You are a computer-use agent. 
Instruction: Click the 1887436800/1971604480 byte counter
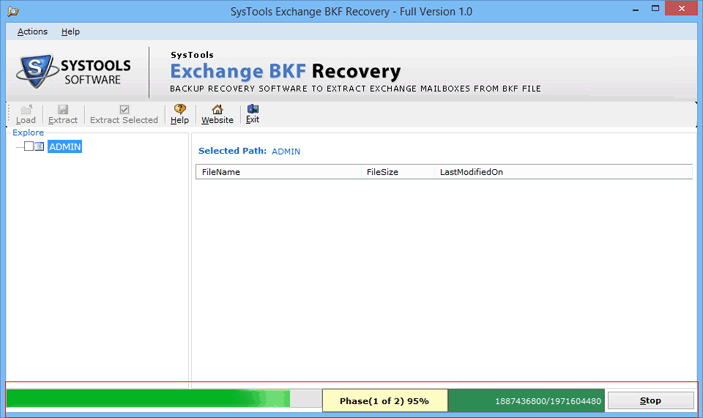tap(527, 401)
